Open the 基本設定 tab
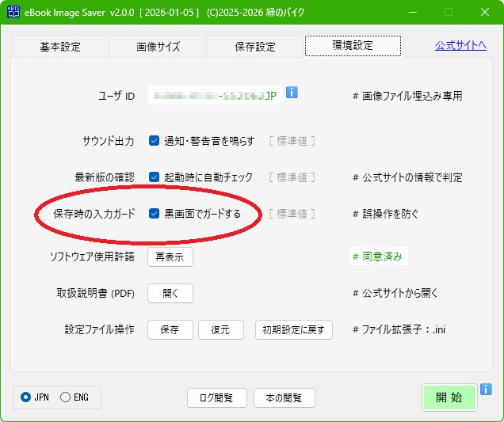 [x=60, y=47]
